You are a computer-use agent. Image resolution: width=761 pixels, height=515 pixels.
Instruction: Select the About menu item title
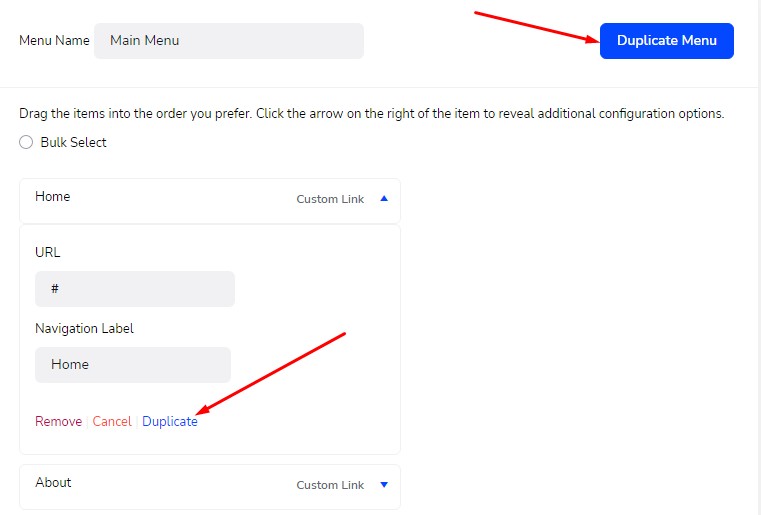point(53,483)
